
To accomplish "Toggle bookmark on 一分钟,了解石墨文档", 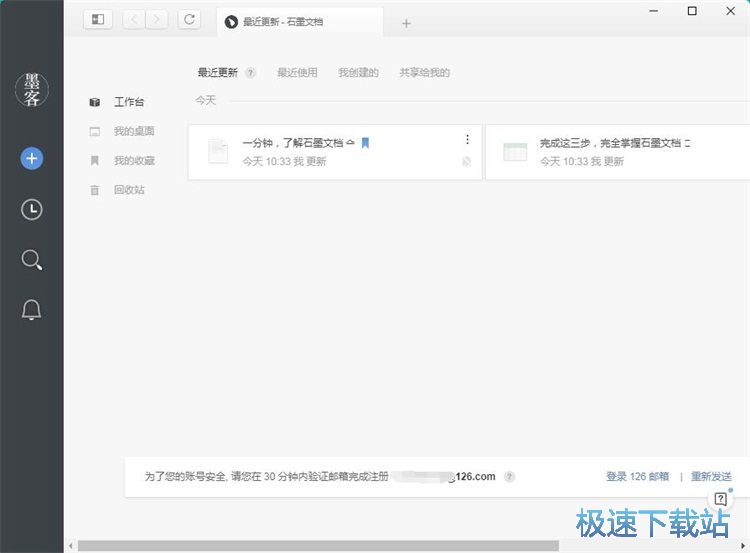I will pos(366,143).
